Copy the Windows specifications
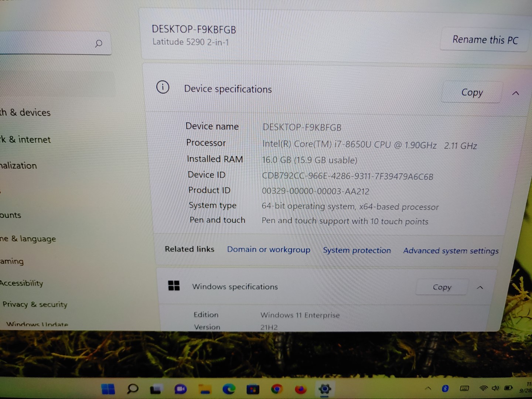 point(442,287)
